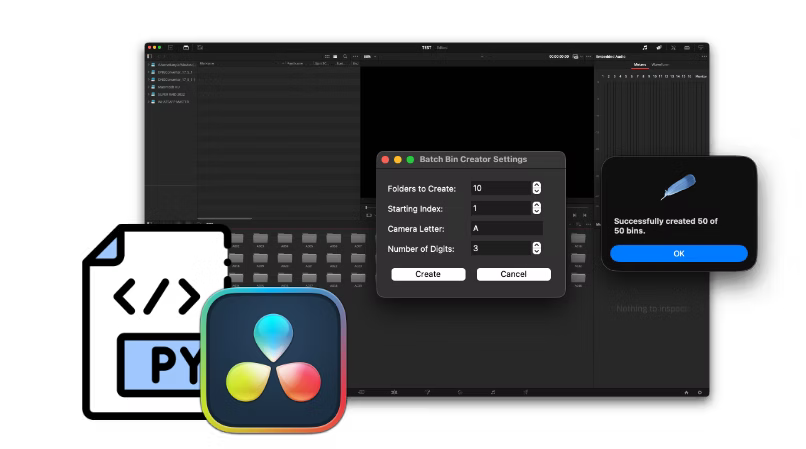
Task: Click the Create button in Batch Bin Creator
Action: point(428,274)
